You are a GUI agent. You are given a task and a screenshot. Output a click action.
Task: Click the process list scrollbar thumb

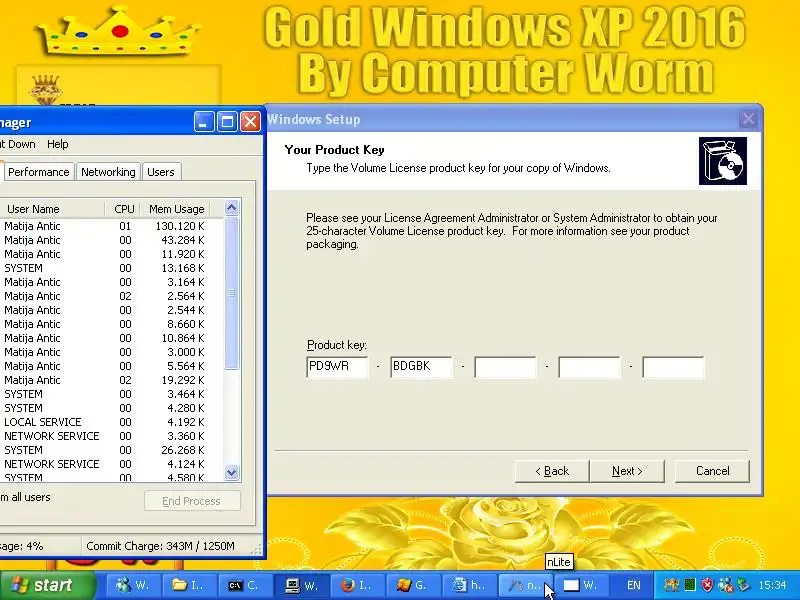point(231,293)
